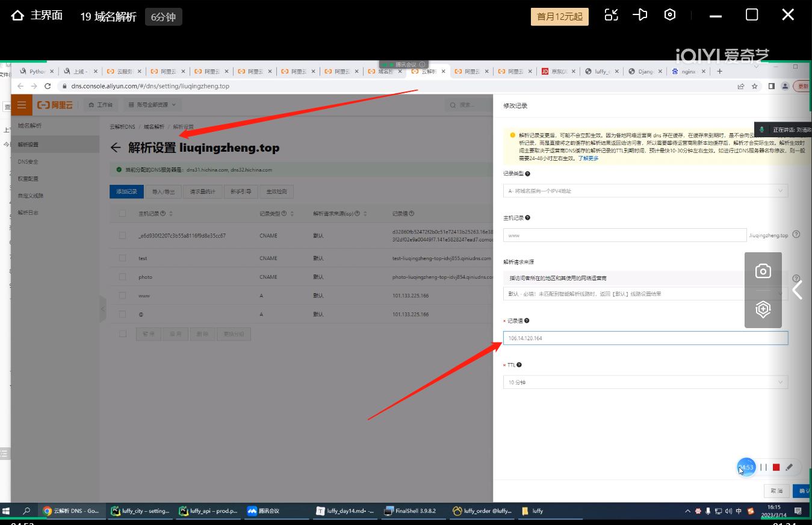The image size is (812, 525).
Task: Check the photo record checkbox
Action: (x=123, y=277)
